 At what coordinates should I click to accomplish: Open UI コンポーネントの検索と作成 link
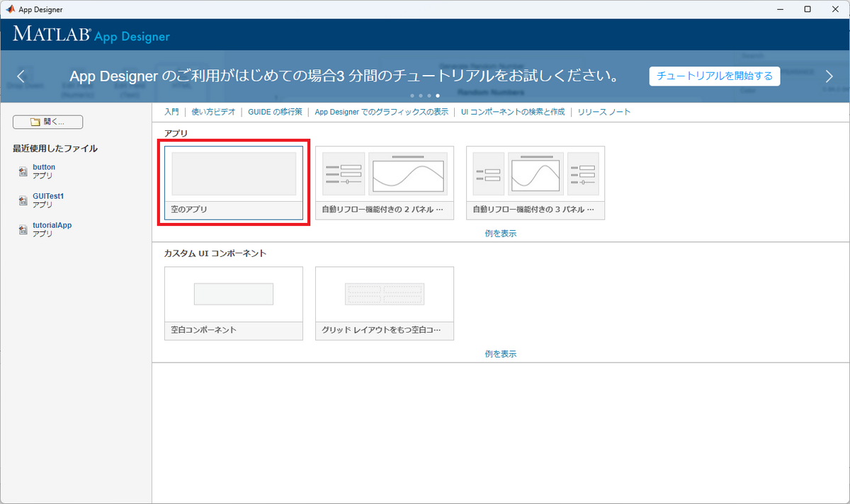point(513,112)
